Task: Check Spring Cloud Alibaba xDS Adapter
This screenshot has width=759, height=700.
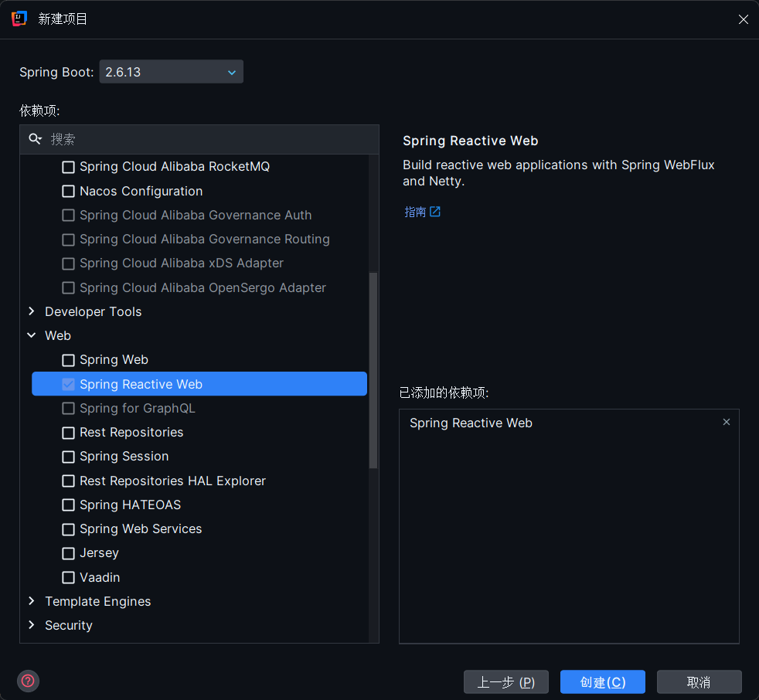Action: pos(68,263)
